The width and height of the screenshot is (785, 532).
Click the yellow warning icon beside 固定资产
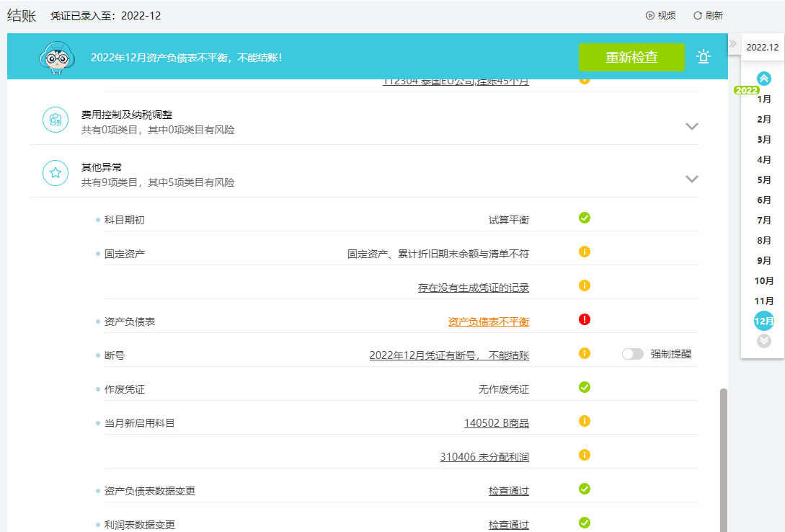click(584, 252)
